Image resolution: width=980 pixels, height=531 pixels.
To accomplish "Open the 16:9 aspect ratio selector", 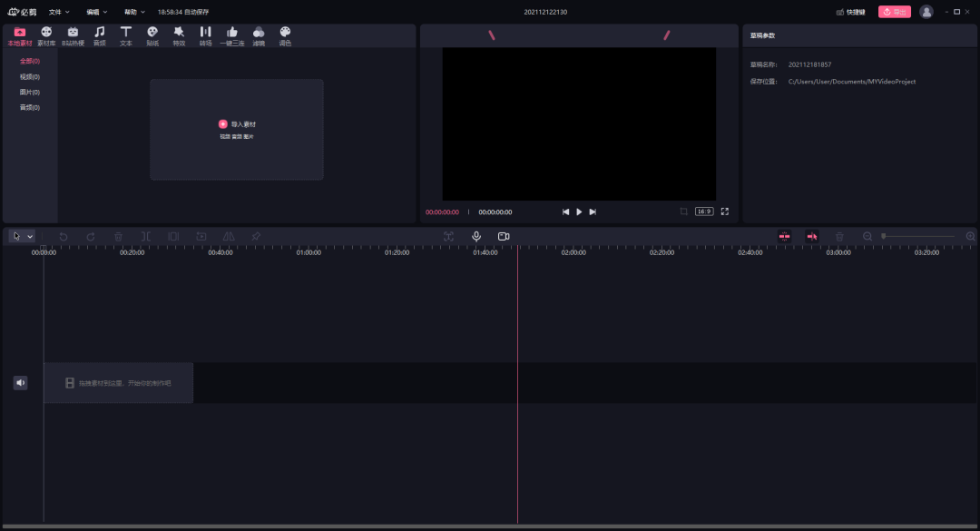I will point(704,211).
